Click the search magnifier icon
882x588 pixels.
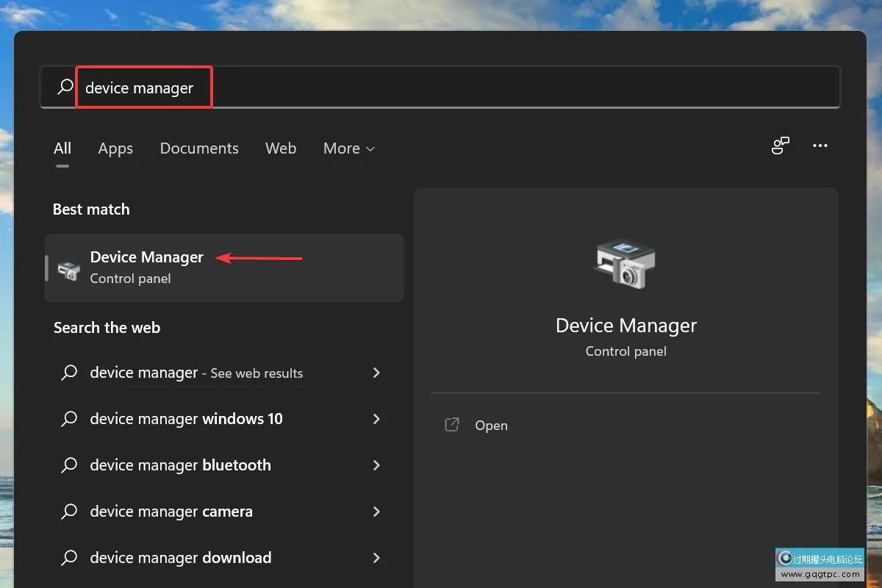[65, 87]
